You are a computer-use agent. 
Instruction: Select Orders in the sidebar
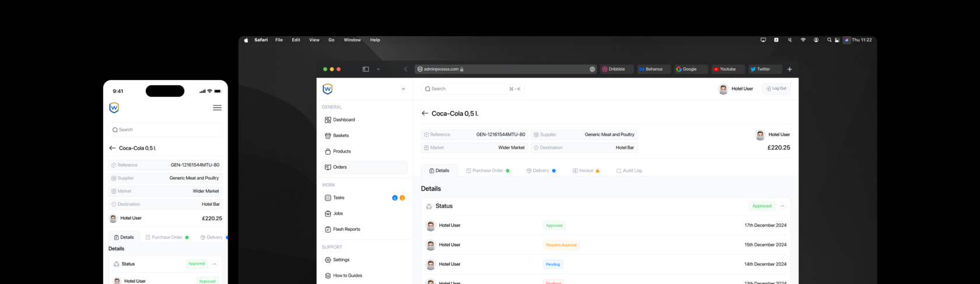click(365, 167)
